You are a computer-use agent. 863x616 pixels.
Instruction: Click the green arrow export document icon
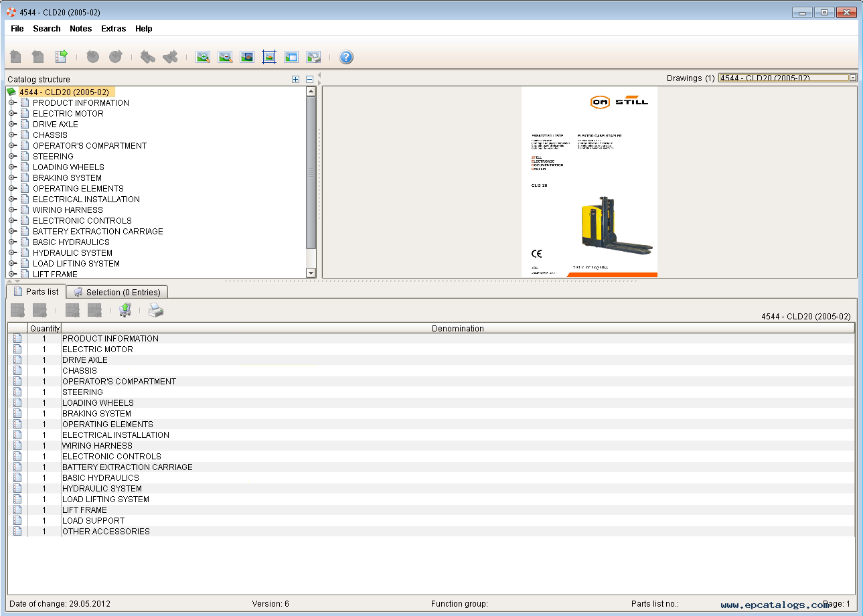pos(61,57)
